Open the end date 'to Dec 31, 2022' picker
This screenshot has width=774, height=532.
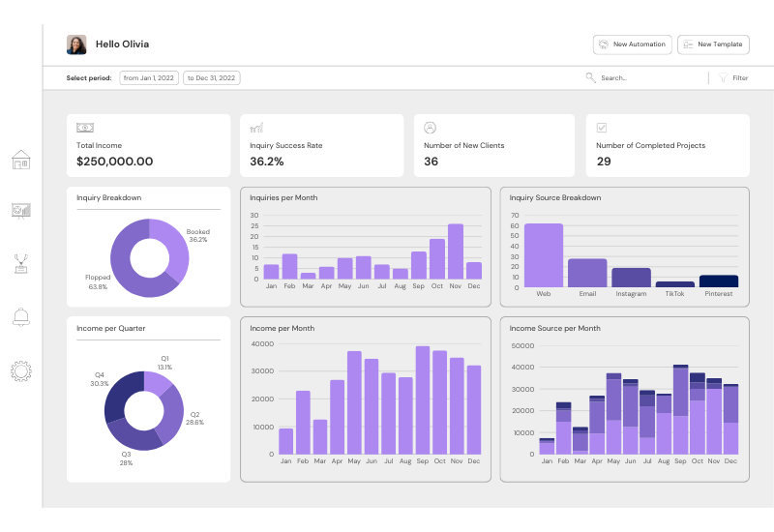(x=212, y=77)
